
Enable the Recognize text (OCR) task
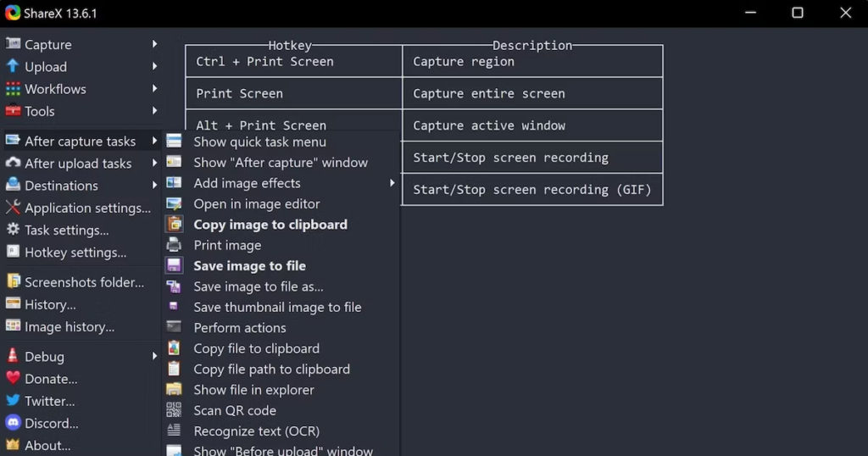256,431
